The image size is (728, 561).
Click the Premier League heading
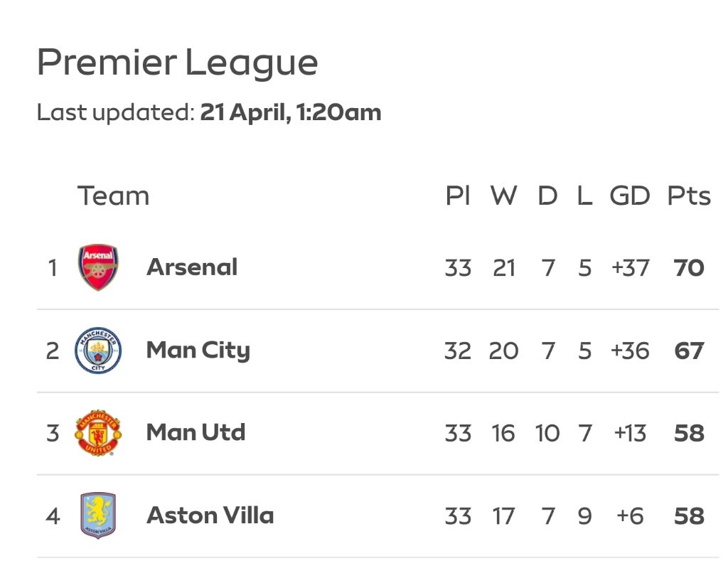(x=177, y=63)
